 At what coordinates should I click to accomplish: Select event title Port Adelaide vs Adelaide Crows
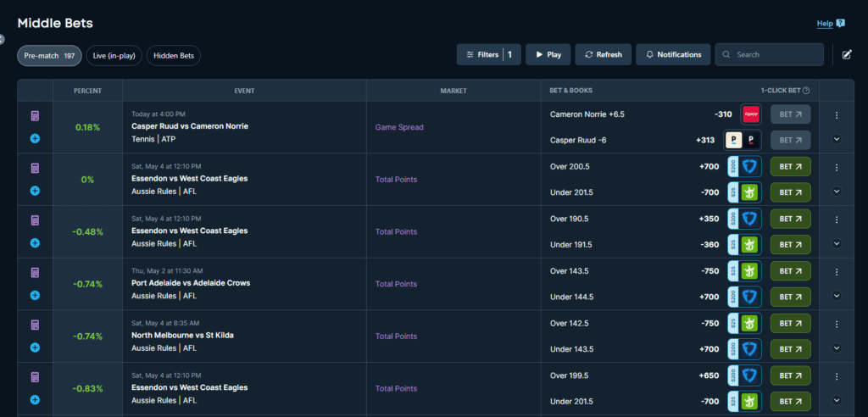[x=191, y=283]
